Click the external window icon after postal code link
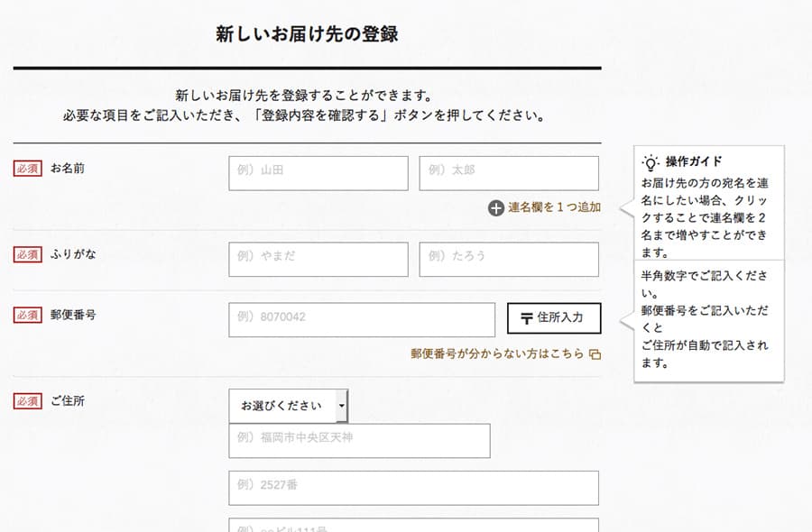Viewport: 812px width, 532px height. (595, 354)
